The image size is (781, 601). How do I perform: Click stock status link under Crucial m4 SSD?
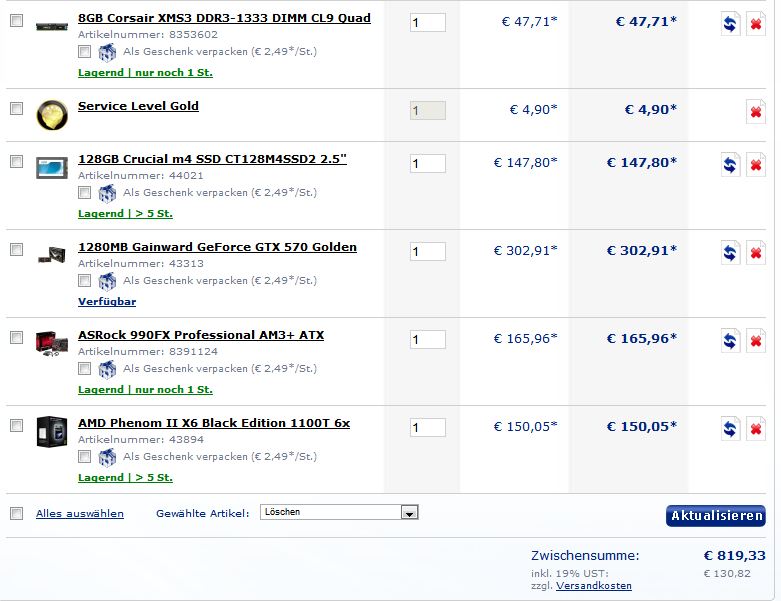pyautogui.click(x=126, y=214)
